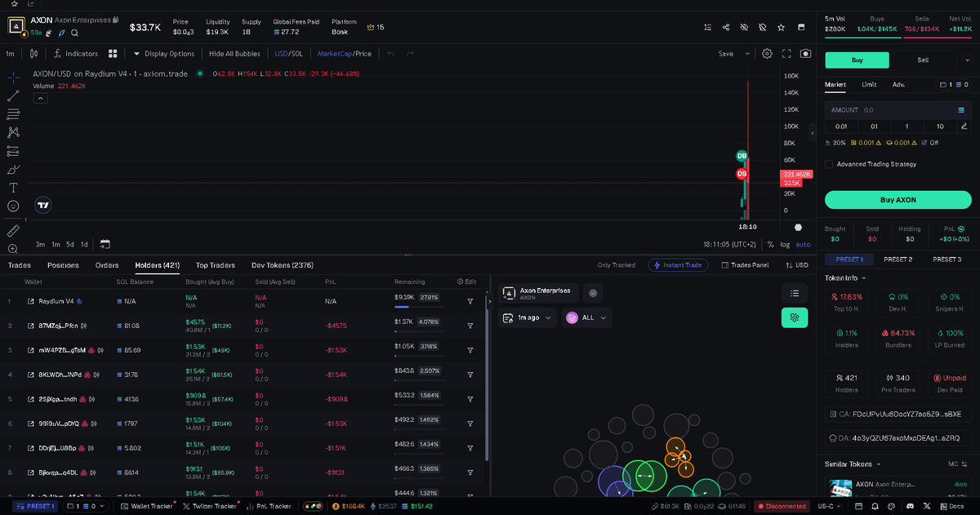Screen dimensions: 980x515
Task: Collapse the right trading panel arrow
Action: click(813, 132)
